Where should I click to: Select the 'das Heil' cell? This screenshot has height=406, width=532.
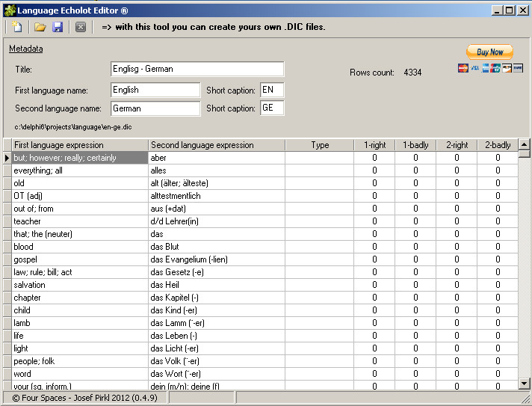click(217, 285)
